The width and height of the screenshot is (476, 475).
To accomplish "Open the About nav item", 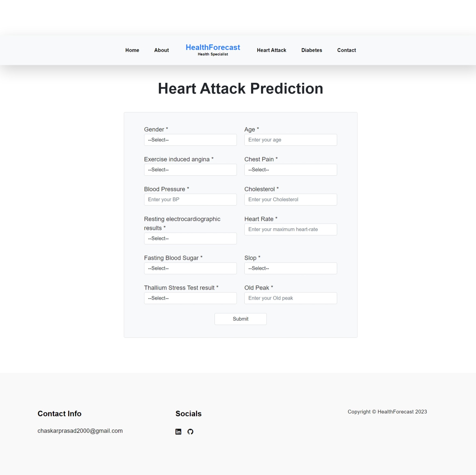I will pos(161,50).
